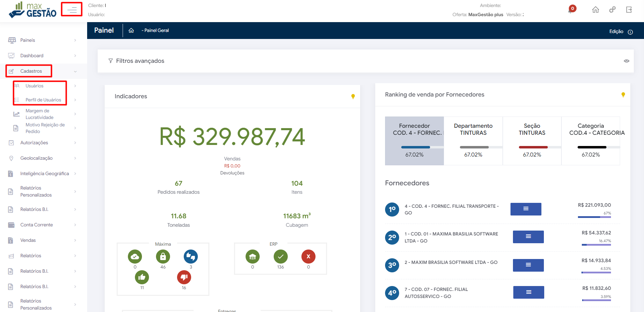Click the logout icon in header
This screenshot has width=644, height=312.
[629, 10]
